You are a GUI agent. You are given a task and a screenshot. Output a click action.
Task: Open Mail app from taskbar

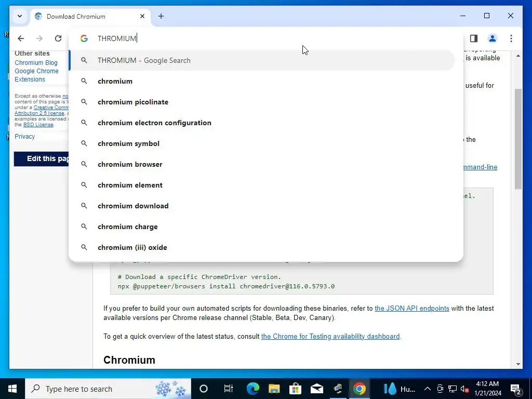click(x=317, y=389)
